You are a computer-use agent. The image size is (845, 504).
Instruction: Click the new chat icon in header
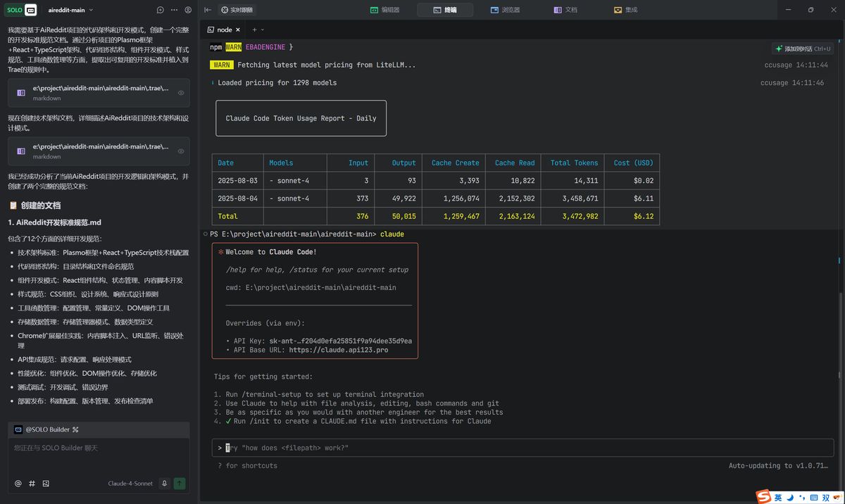coord(161,11)
